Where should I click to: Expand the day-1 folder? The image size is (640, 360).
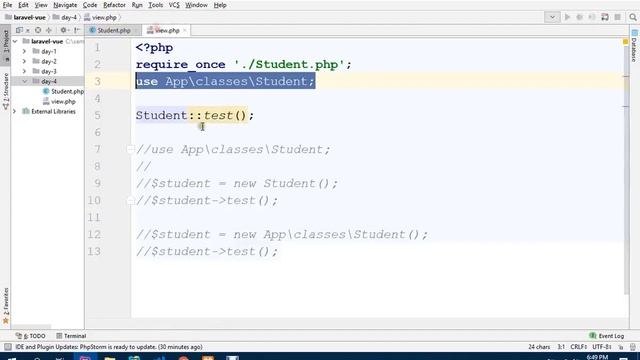click(x=24, y=51)
